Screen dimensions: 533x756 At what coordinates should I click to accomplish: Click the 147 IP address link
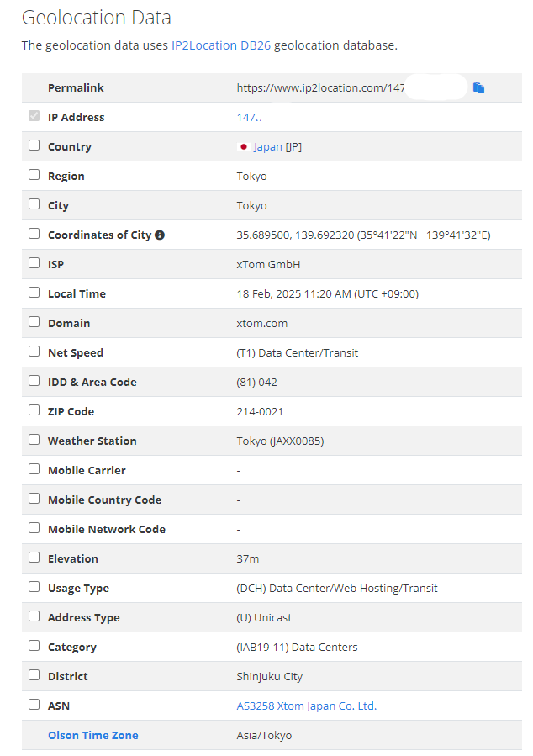(x=249, y=117)
